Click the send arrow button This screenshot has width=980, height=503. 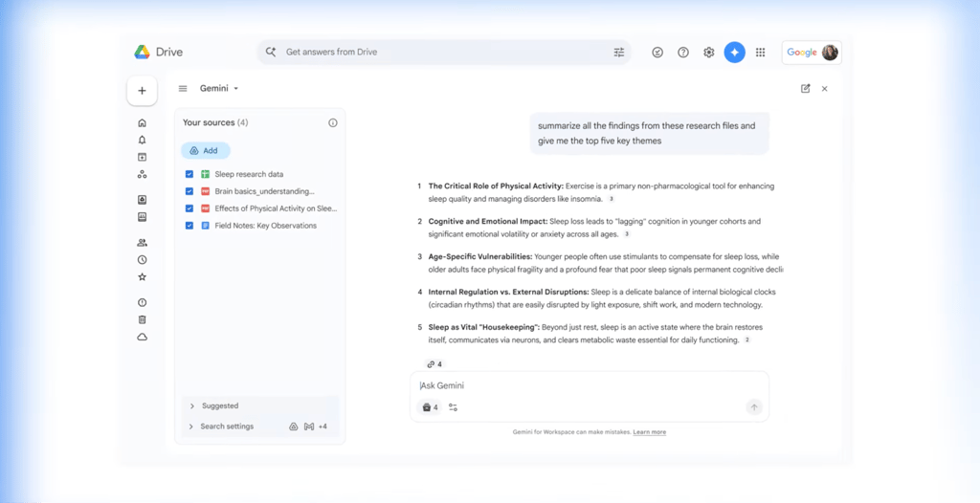pos(754,407)
